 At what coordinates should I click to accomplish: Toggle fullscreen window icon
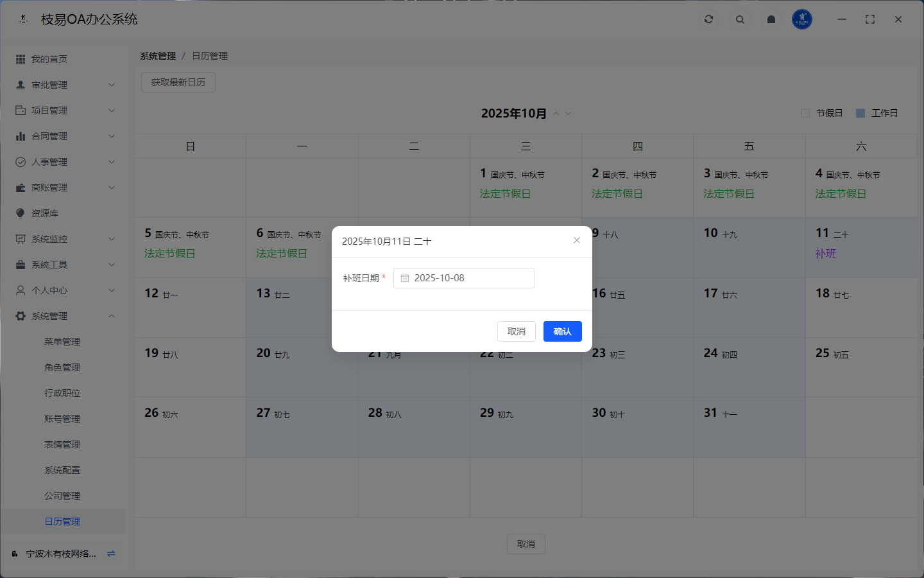pyautogui.click(x=870, y=19)
